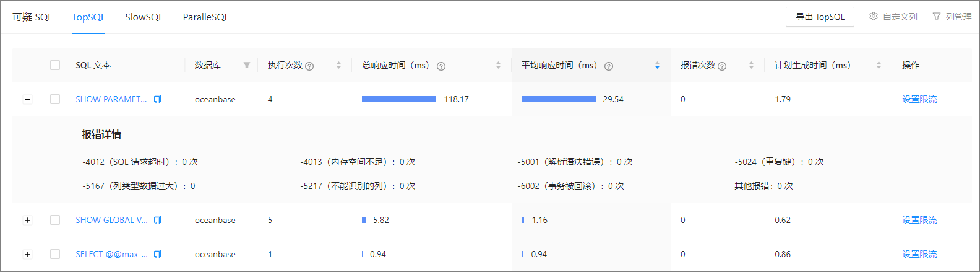Open 自定义列 settings
This screenshot has height=272, width=980.
click(893, 17)
